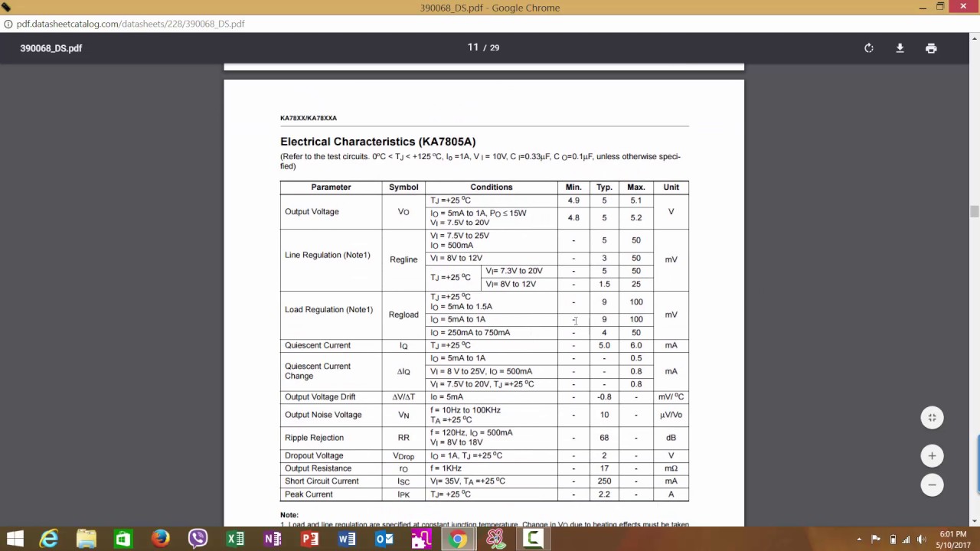The width and height of the screenshot is (980, 551).
Task: Open the volume speaker tray icon
Action: (x=921, y=539)
